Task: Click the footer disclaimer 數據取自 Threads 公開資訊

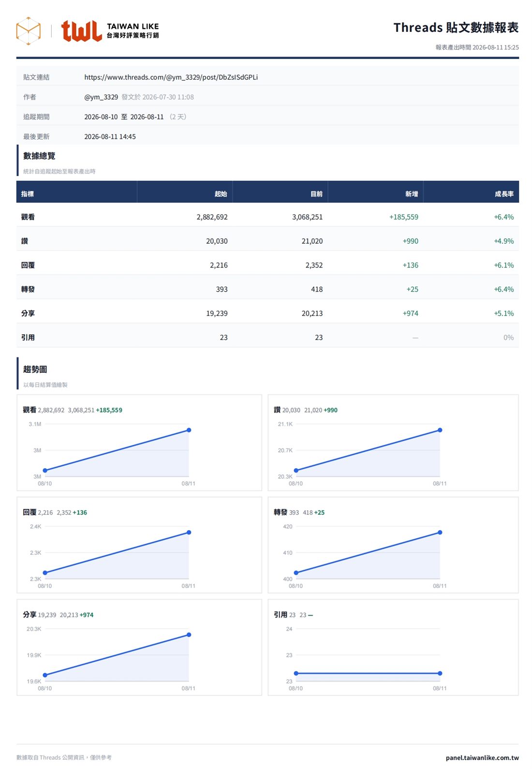Action: pos(64,757)
